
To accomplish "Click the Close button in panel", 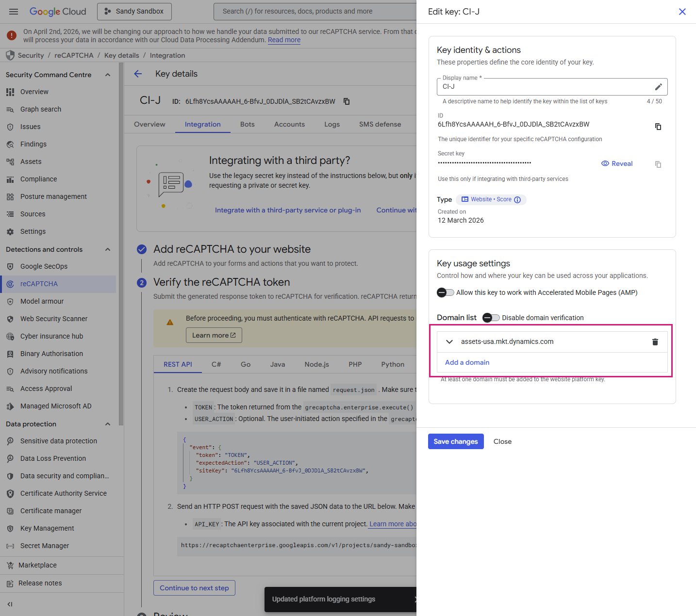I will coord(502,441).
